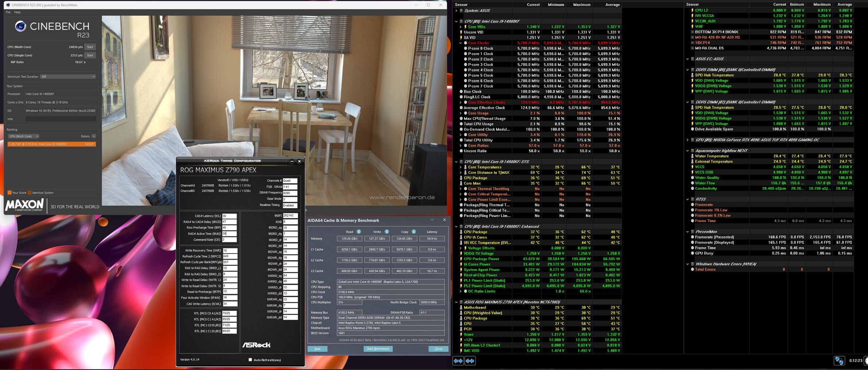
Task: Click fan icon beside MO-RA DUAL D5
Action: point(692,48)
